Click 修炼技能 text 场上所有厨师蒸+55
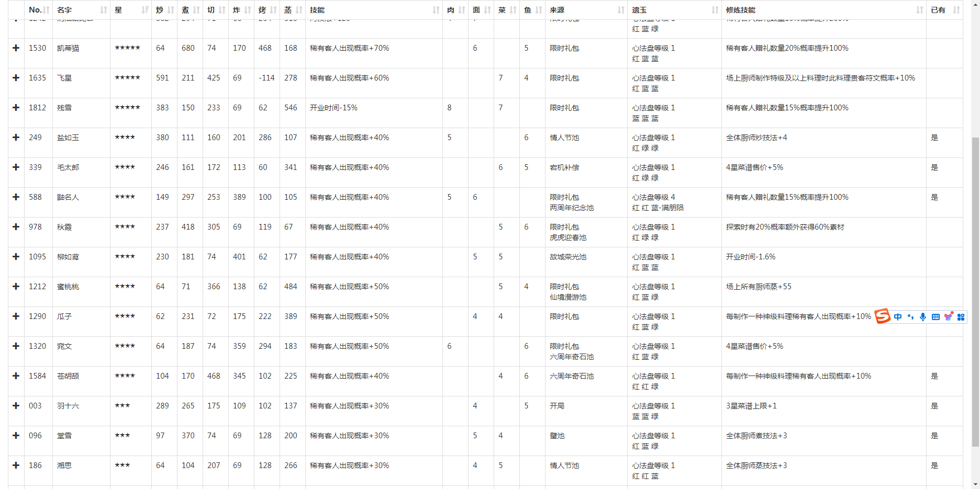The image size is (980, 489). click(x=759, y=287)
